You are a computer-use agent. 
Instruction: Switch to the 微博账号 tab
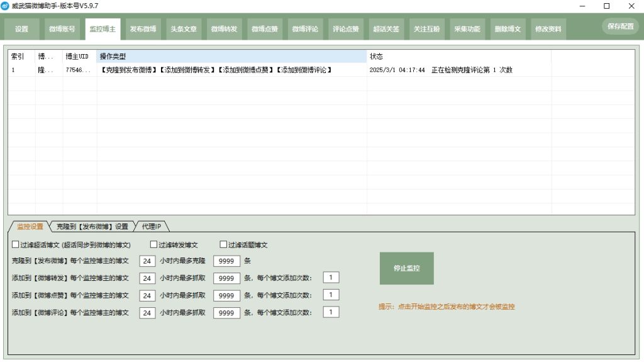click(x=62, y=29)
